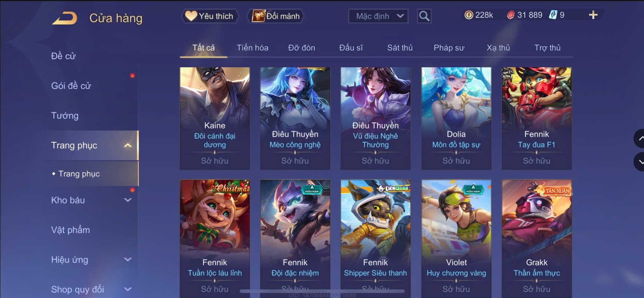This screenshot has width=644, height=298.
Task: Switch to the Sát thủ tab
Action: coord(400,48)
